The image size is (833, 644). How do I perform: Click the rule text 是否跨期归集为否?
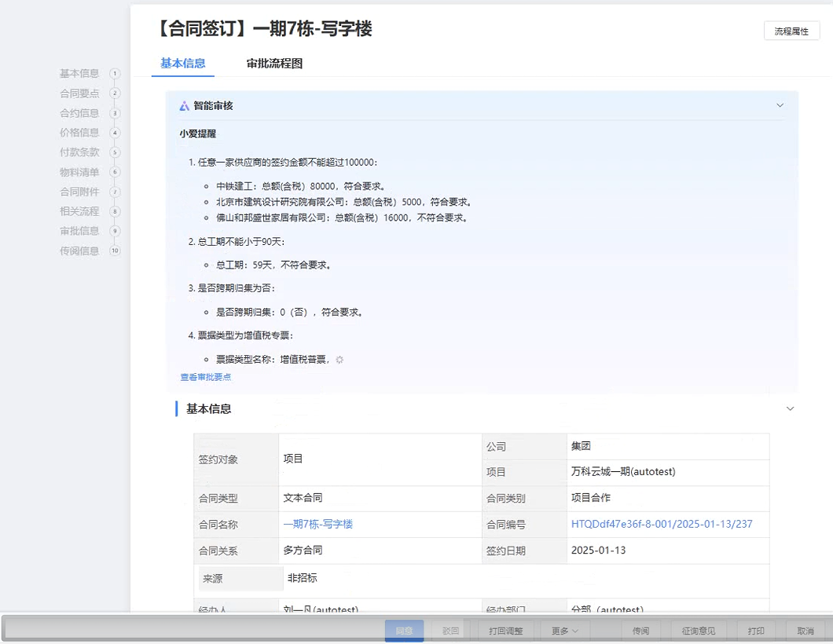click(236, 288)
